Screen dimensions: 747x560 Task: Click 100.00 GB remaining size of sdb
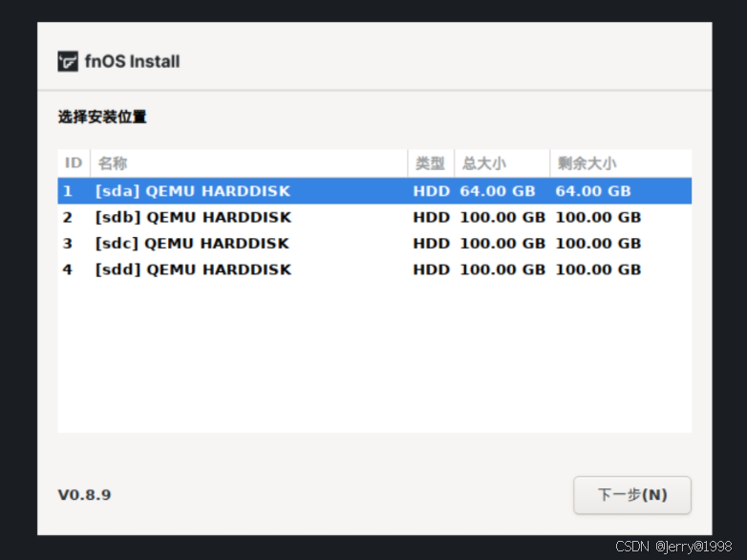tap(598, 217)
